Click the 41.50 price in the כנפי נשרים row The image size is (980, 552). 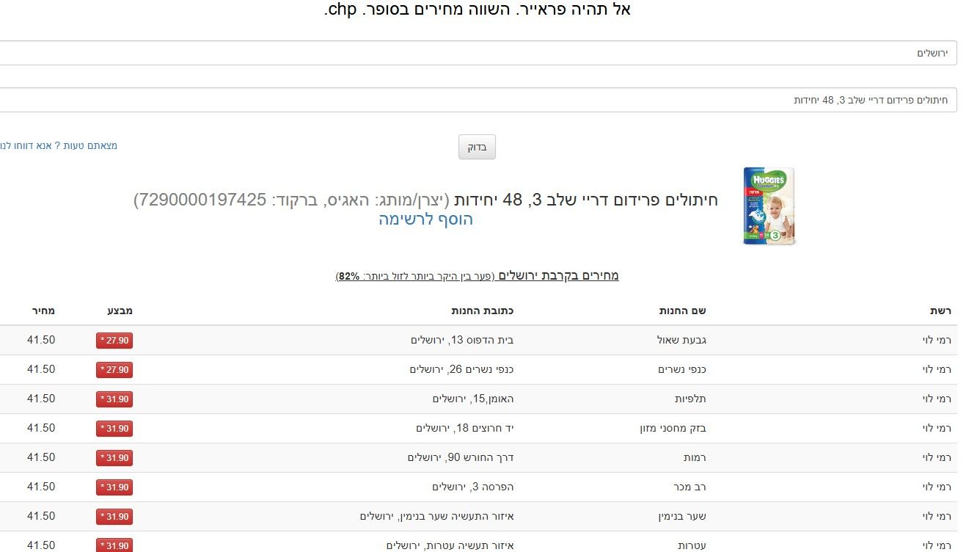click(41, 369)
